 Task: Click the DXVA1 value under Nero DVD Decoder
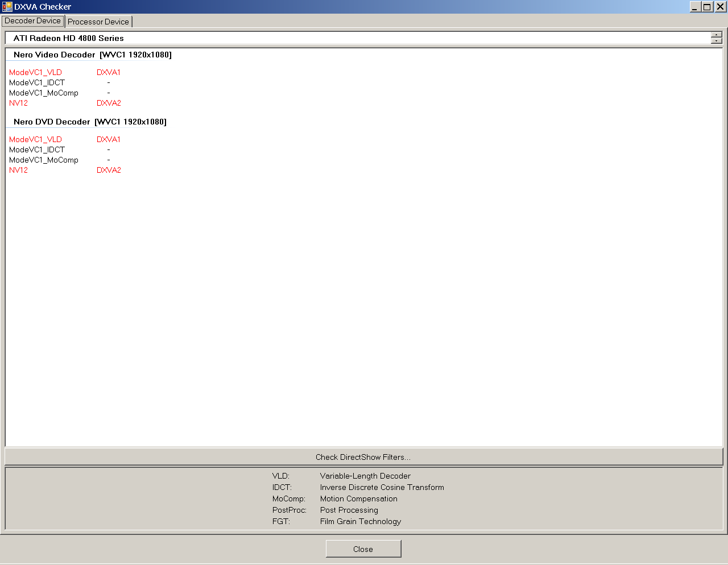(x=109, y=139)
